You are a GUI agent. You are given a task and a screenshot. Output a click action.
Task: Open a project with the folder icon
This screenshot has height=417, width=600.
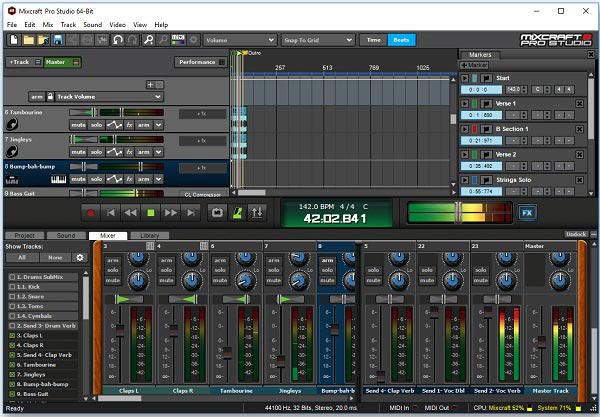click(x=29, y=40)
